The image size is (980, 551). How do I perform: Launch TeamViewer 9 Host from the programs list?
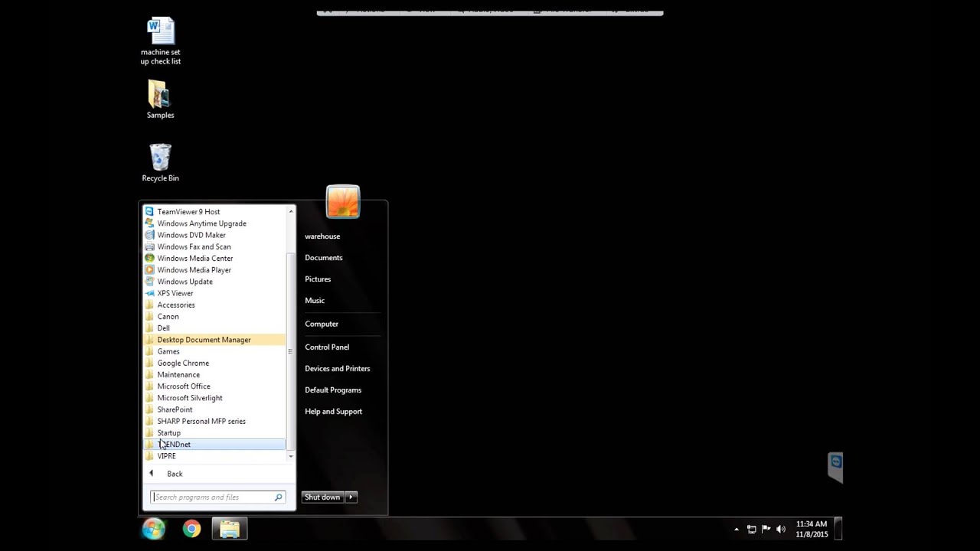tap(214, 212)
